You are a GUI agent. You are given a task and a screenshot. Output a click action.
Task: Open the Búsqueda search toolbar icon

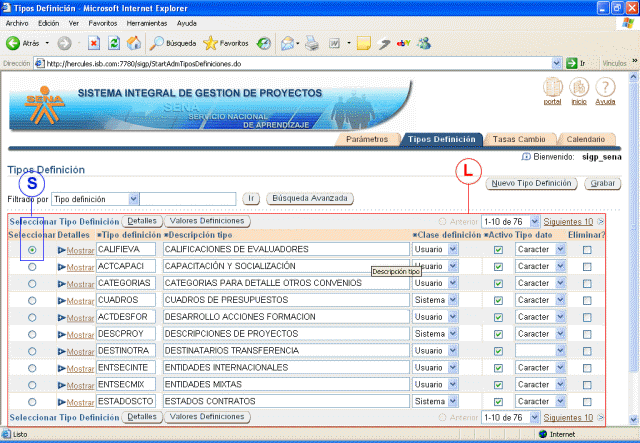click(156, 43)
